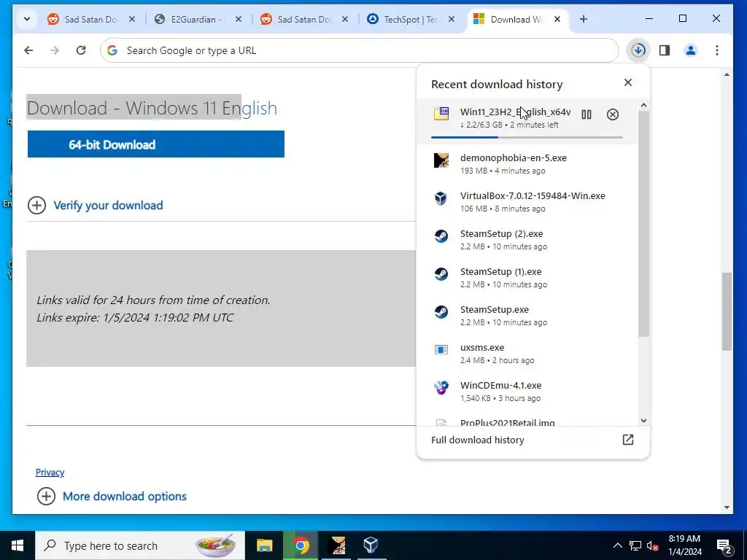This screenshot has width=747, height=560.
Task: Click the Win11 download progress bar
Action: click(527, 137)
